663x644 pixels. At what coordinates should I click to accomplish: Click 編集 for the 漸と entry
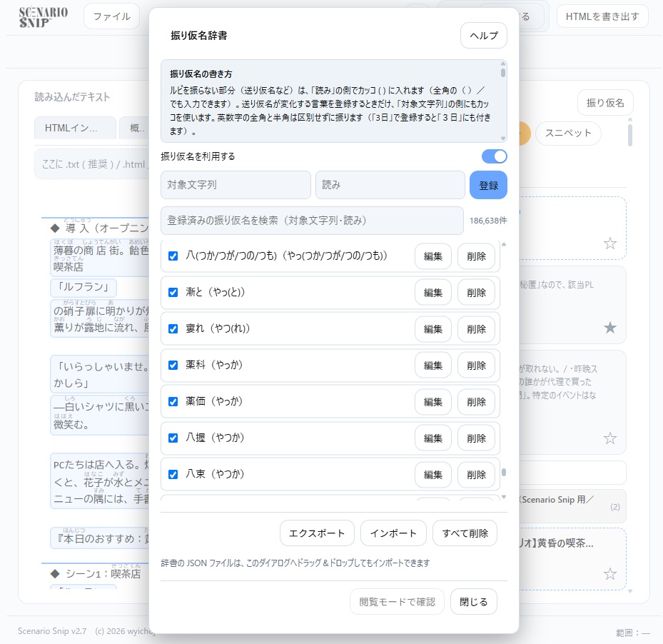coord(433,293)
